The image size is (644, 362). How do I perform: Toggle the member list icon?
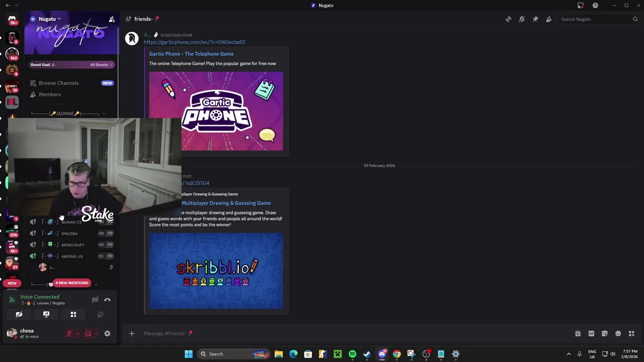click(549, 19)
